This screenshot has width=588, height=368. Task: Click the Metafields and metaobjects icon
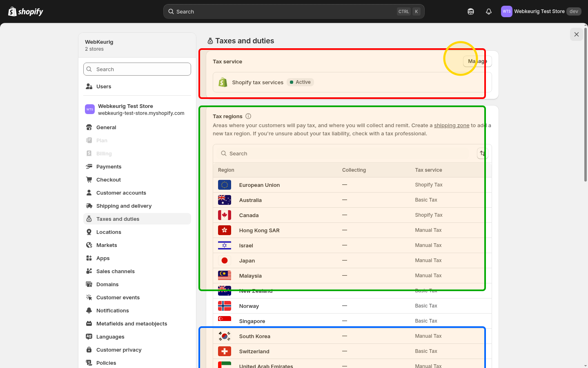pos(89,323)
